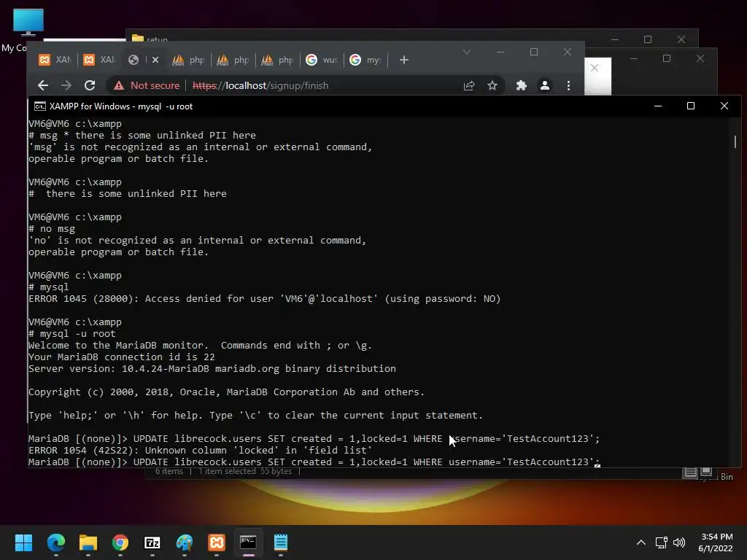Close the XAMPP mysql console window
This screenshot has height=560, width=747.
(x=724, y=106)
